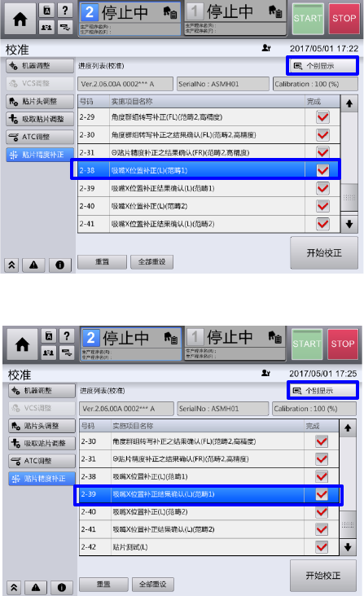
Task: Click list scroll-down arrow on the 17:25 screen
Action: click(x=348, y=547)
